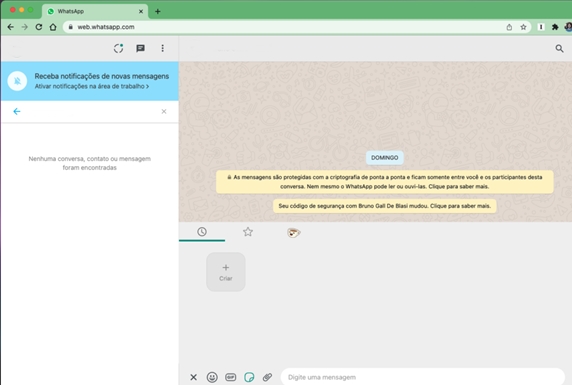Go back with the blue search arrow

click(x=17, y=111)
